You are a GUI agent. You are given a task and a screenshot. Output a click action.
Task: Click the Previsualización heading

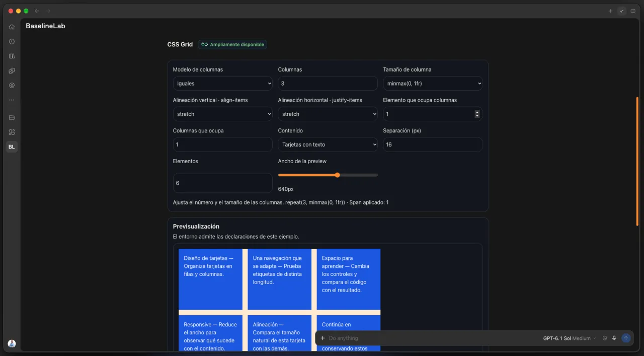point(196,227)
